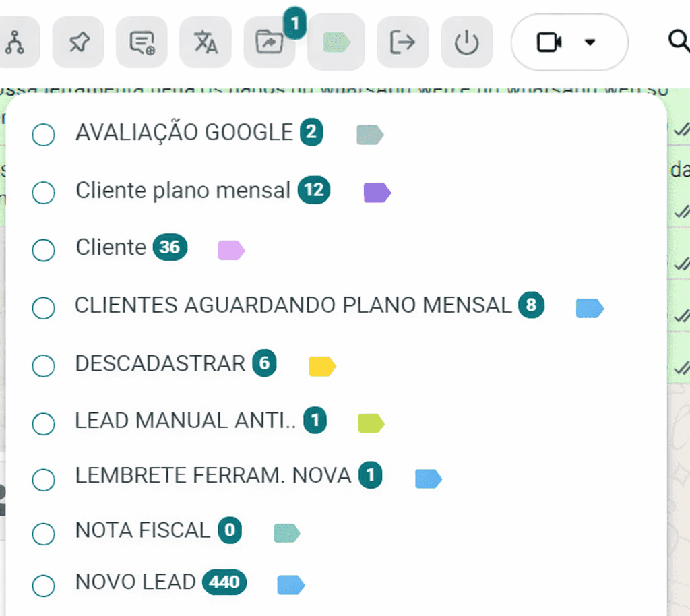Click the pin icon in toolbar
Viewport: 690px width, 616px height.
click(77, 42)
